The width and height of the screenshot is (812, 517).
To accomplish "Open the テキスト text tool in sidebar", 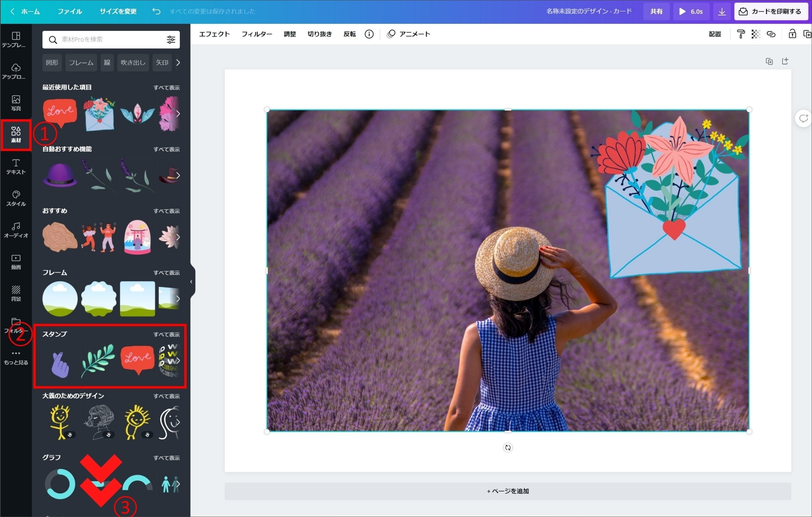I will 16,167.
